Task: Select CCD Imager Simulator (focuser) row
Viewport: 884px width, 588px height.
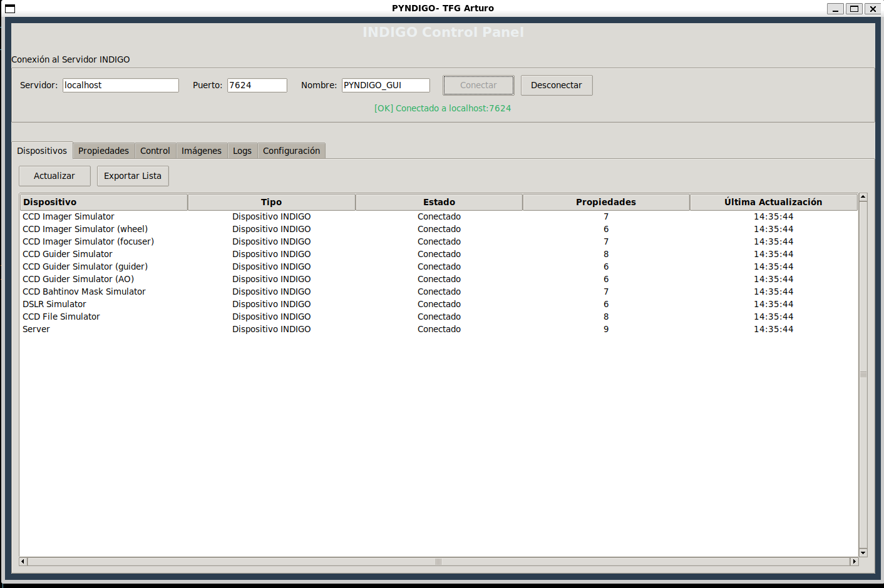Action: 439,241
